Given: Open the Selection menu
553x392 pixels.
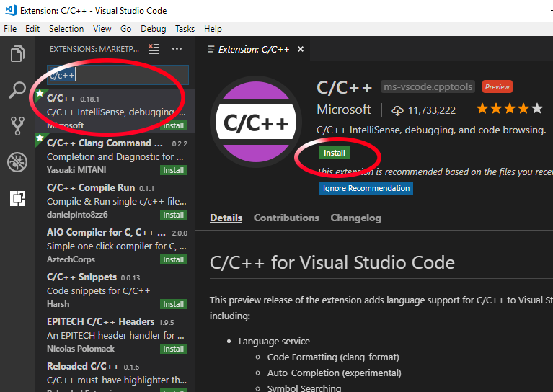Looking at the screenshot, I should tap(66, 29).
